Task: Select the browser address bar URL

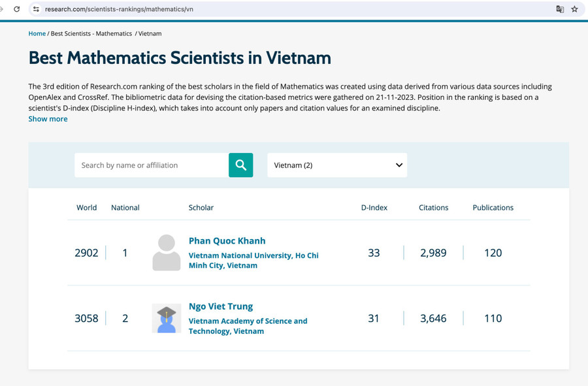Action: pos(131,9)
